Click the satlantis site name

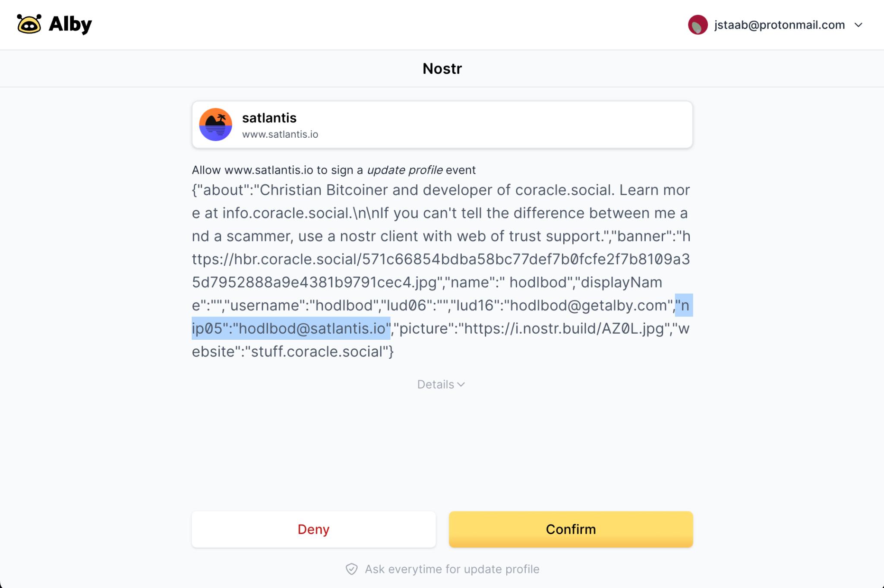(x=269, y=118)
